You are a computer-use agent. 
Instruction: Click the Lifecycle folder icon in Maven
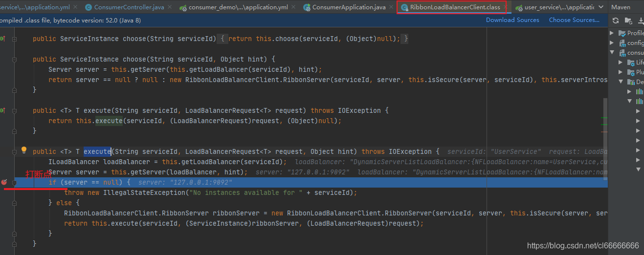point(631,63)
